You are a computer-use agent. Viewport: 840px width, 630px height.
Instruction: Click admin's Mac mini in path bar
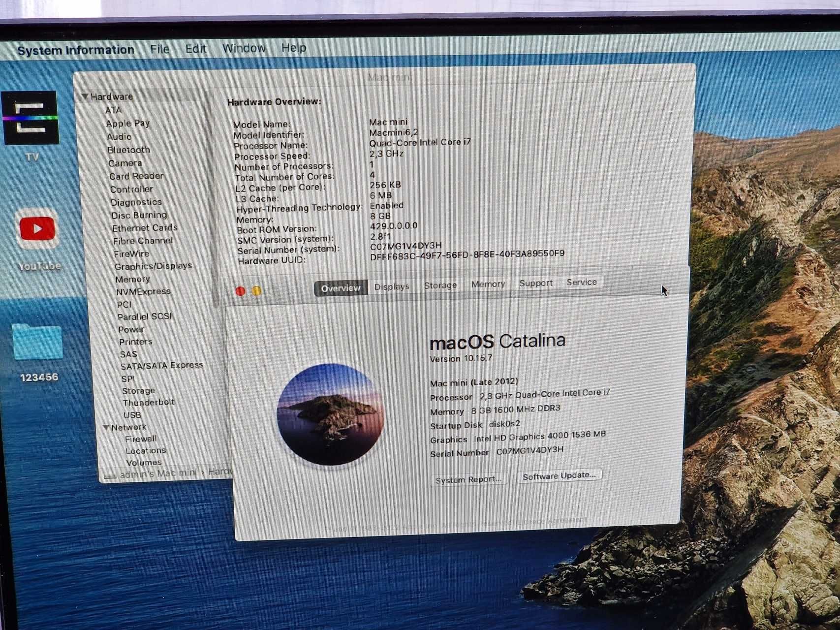point(158,473)
